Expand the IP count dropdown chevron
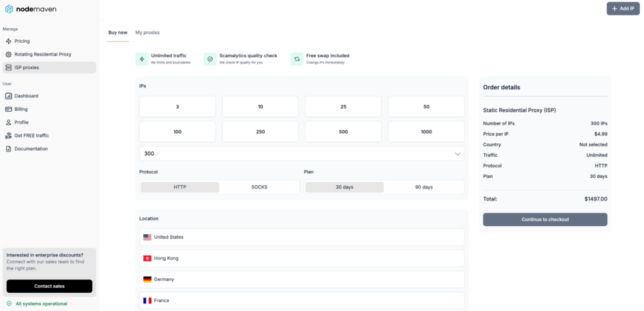The image size is (644, 311). [458, 154]
